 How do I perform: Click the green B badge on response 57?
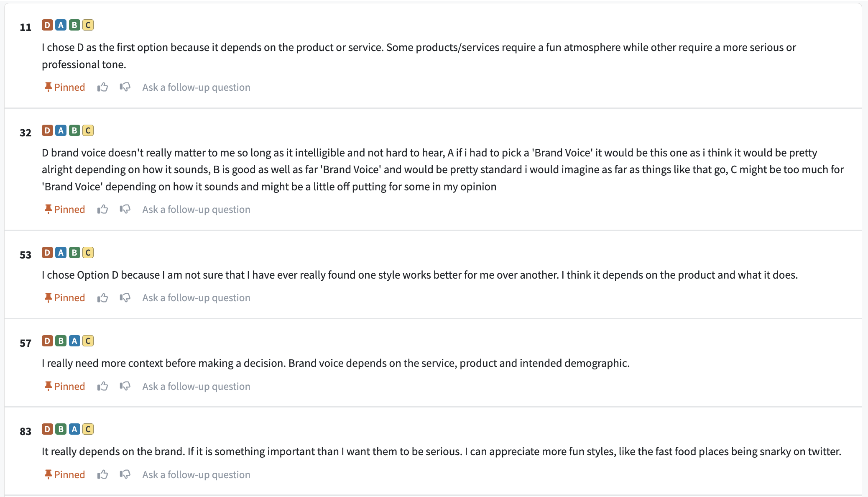(x=61, y=341)
